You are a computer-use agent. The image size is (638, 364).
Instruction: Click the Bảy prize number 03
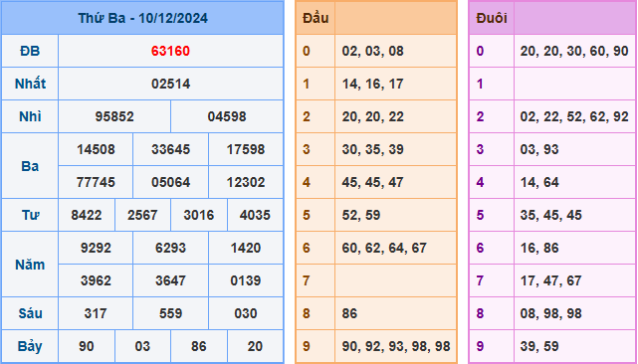point(142,346)
